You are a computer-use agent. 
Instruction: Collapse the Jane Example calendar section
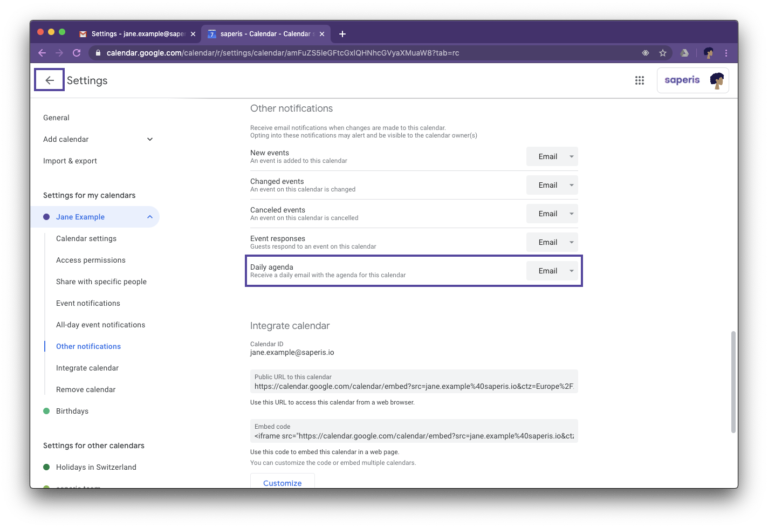(150, 217)
